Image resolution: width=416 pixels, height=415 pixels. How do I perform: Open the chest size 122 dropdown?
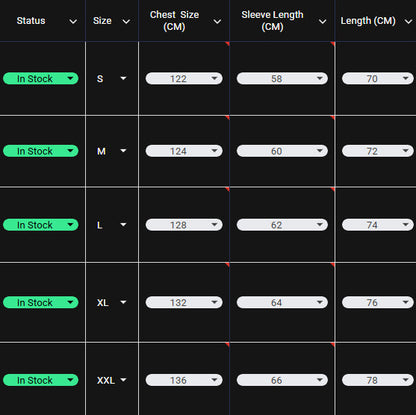coord(184,79)
